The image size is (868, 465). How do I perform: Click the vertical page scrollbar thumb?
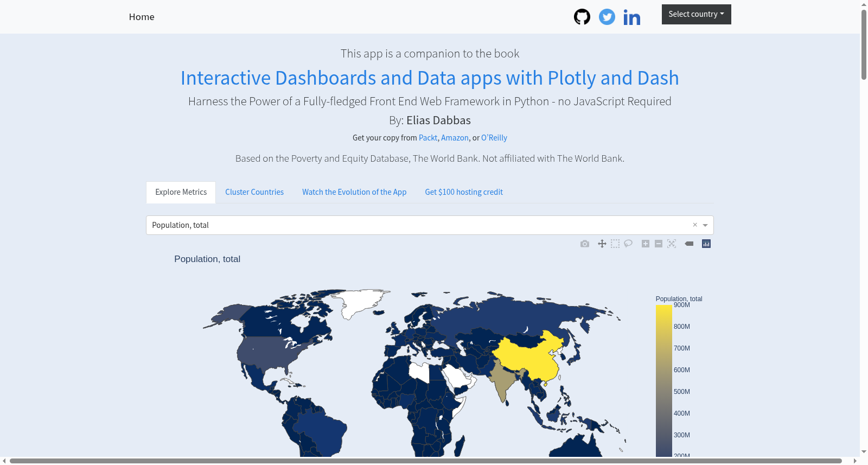(864, 45)
